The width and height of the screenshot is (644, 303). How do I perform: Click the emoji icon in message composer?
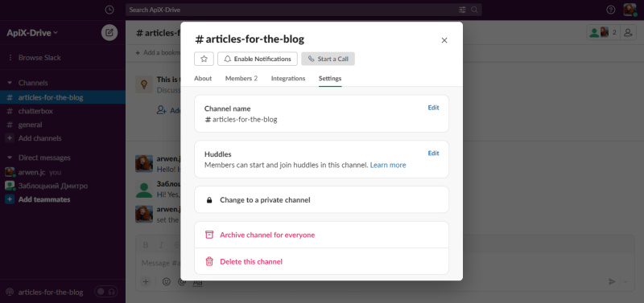tap(167, 281)
